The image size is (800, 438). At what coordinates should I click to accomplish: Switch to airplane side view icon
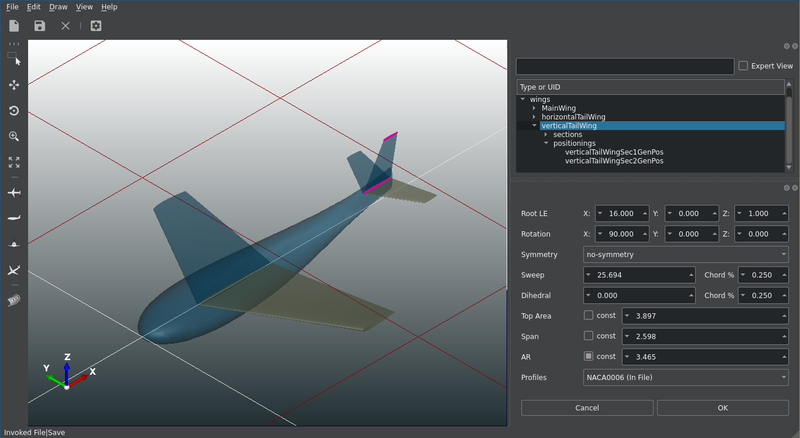click(x=14, y=218)
